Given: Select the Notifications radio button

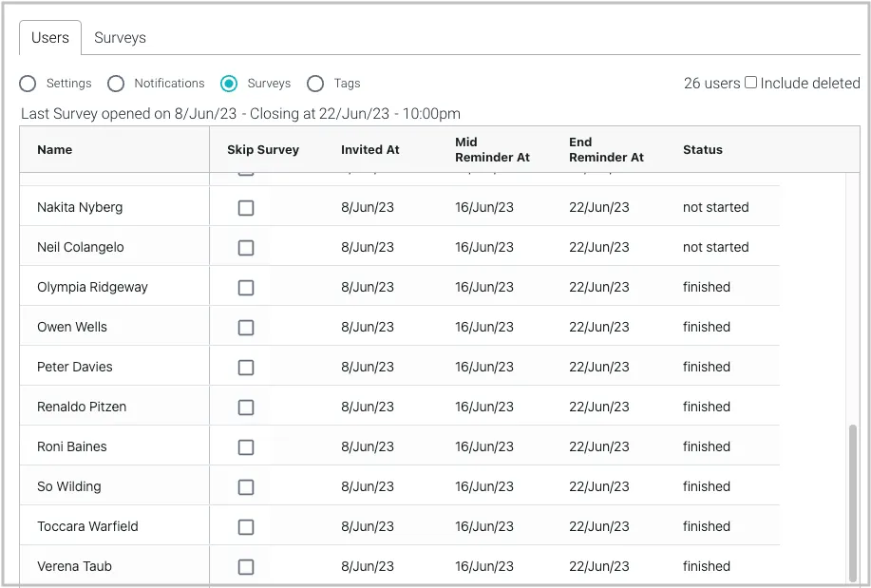Looking at the screenshot, I should click(x=116, y=84).
